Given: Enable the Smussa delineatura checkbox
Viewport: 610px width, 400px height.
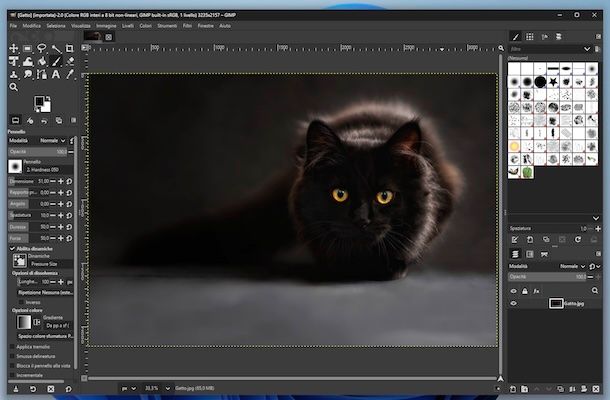Looking at the screenshot, I should (12, 356).
